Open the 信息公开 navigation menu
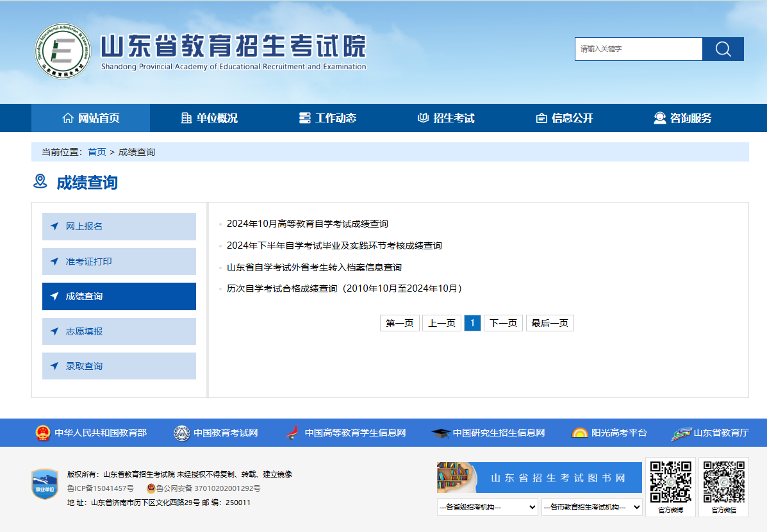767x532 pixels. 565,118
